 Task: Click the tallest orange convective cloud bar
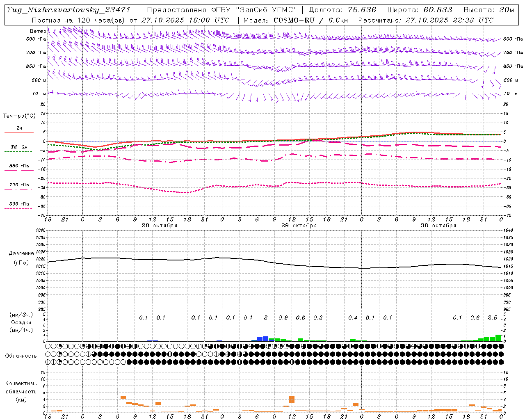tap(292, 399)
